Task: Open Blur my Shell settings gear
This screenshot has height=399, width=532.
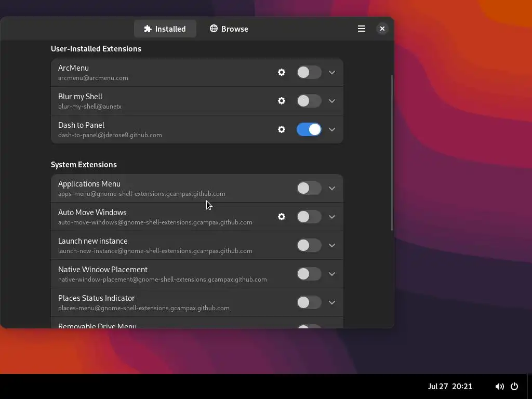Action: [x=281, y=101]
